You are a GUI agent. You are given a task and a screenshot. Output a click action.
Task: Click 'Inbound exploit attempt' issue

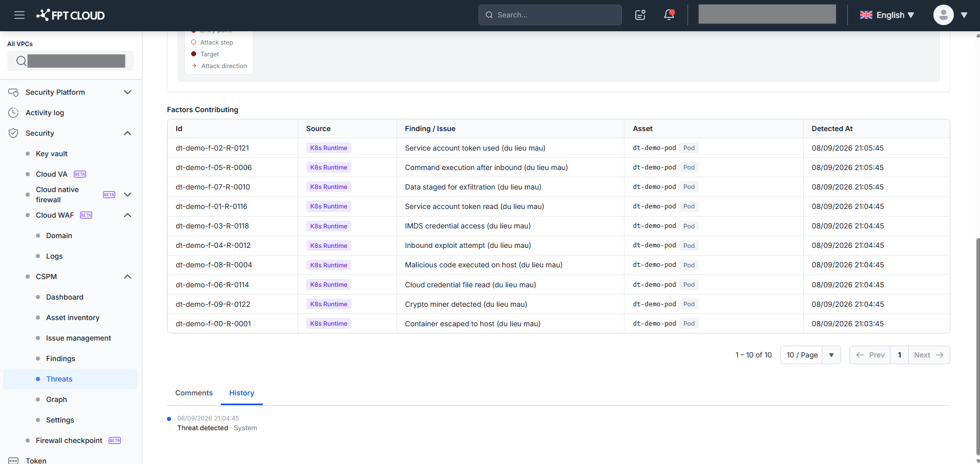tap(468, 245)
